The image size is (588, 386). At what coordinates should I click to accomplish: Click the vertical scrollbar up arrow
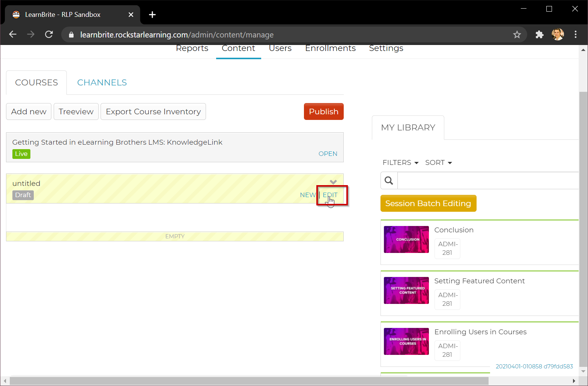[583, 49]
